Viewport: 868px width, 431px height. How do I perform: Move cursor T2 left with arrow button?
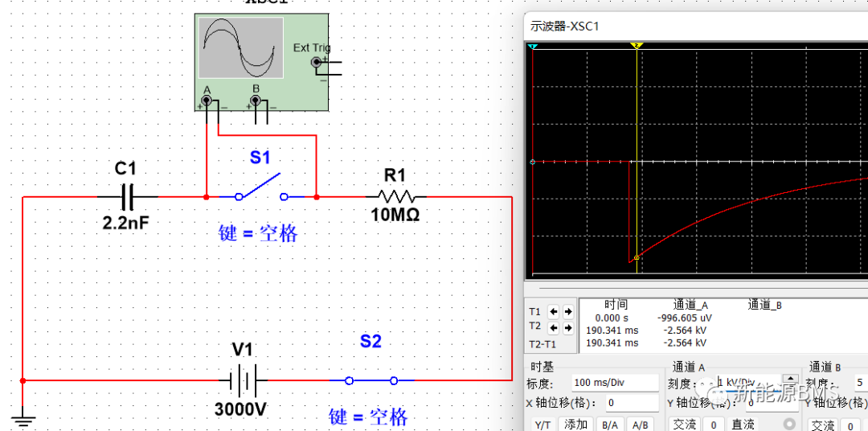pyautogui.click(x=553, y=328)
